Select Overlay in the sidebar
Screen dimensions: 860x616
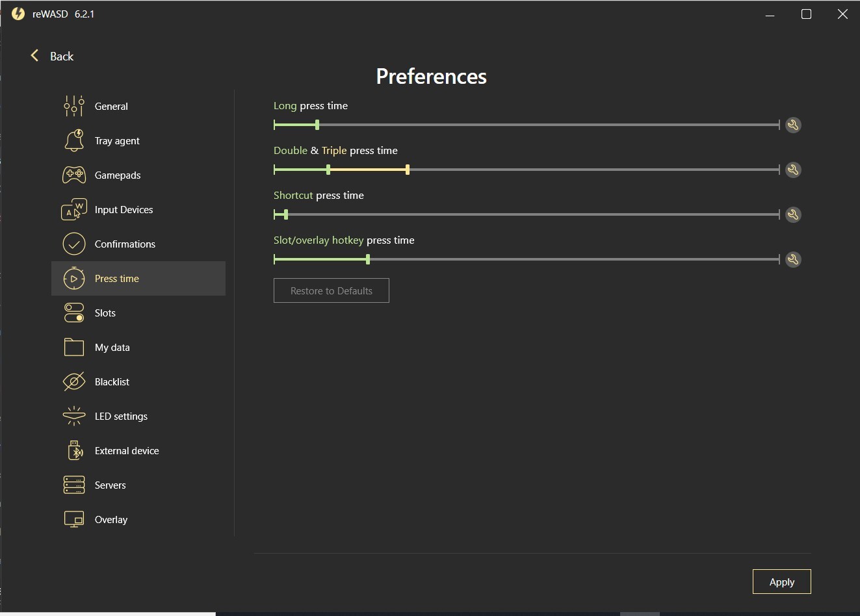111,519
